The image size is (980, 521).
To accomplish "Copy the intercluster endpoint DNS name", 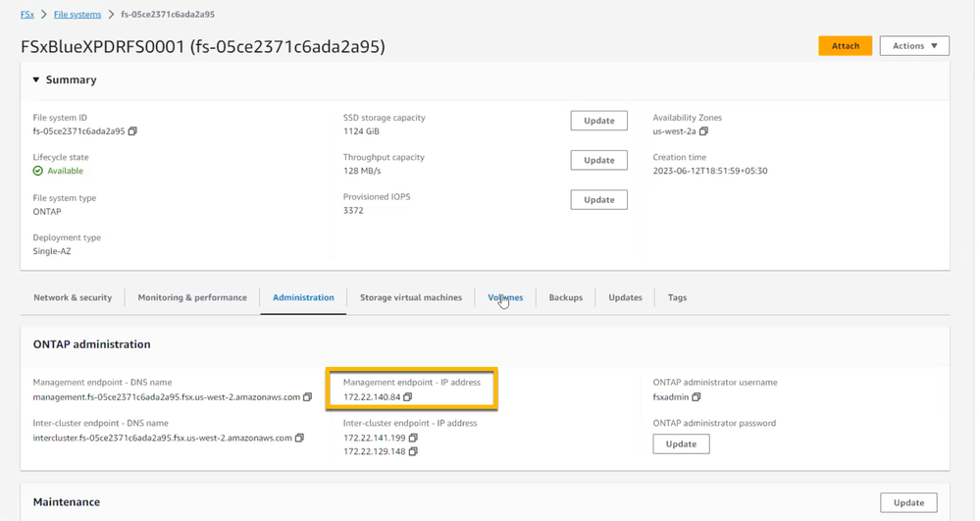I will coord(299,438).
